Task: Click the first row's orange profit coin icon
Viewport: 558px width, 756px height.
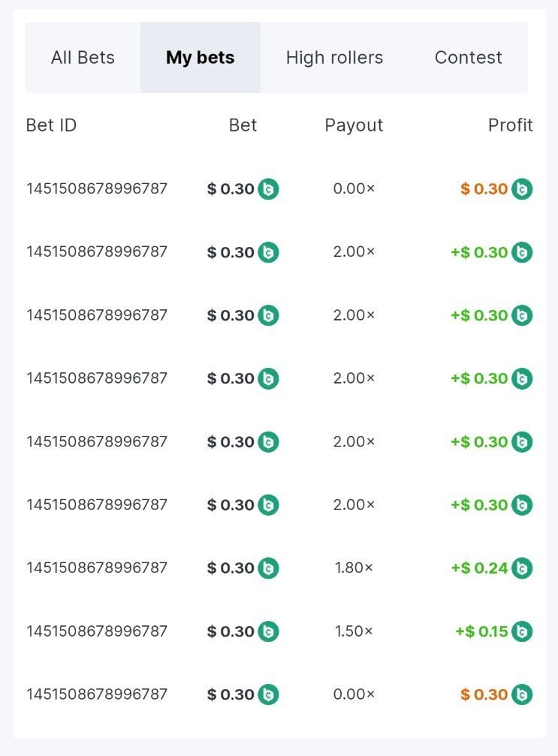Action: click(522, 188)
